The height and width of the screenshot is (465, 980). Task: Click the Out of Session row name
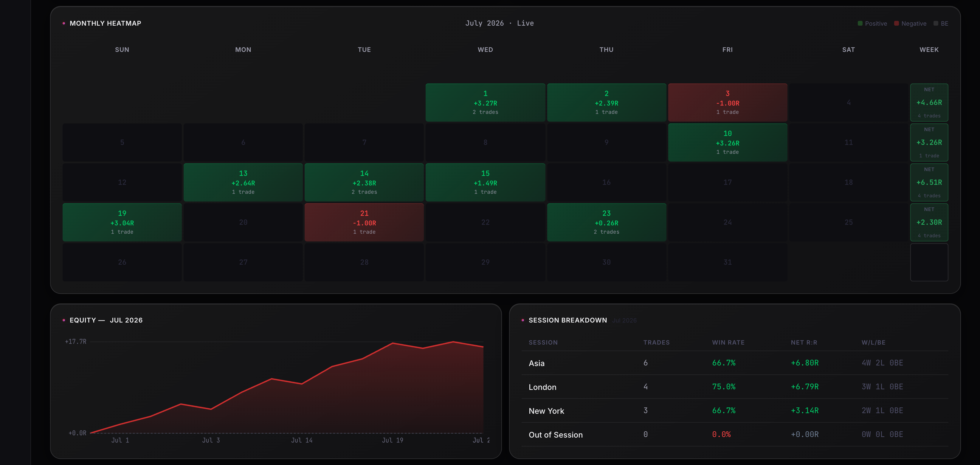click(556, 435)
